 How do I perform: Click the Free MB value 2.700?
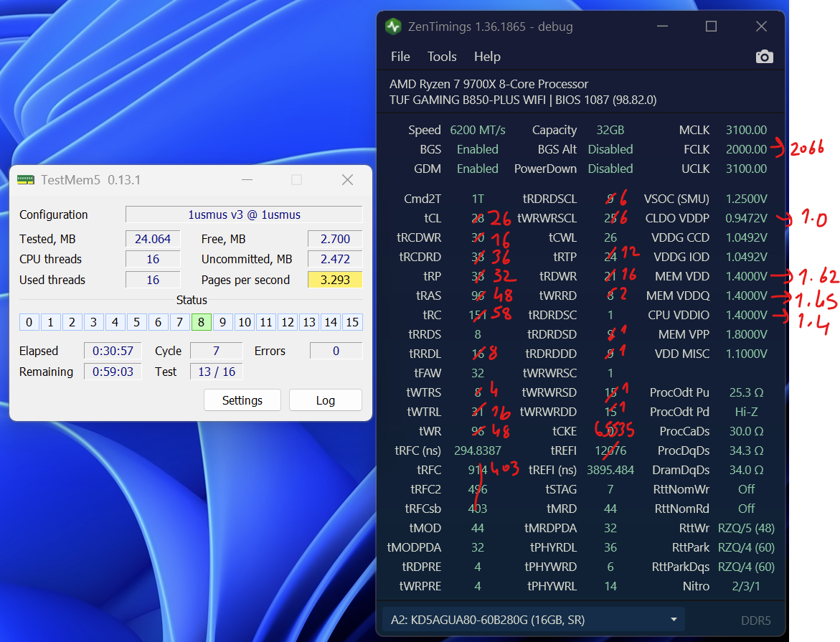[x=335, y=239]
